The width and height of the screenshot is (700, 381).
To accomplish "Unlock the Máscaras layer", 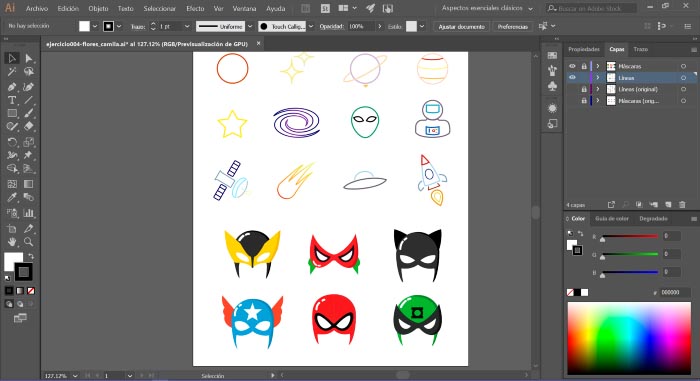I will tap(583, 66).
